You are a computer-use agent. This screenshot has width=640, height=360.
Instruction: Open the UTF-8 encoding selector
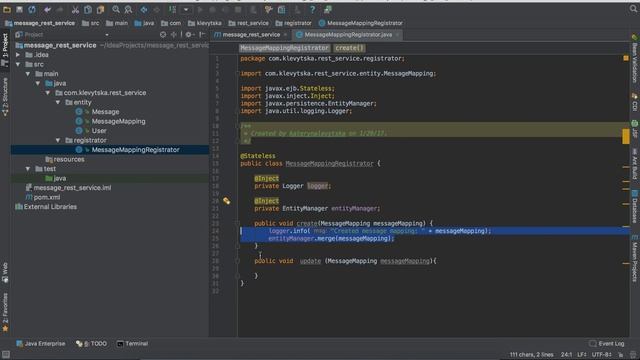click(601, 355)
